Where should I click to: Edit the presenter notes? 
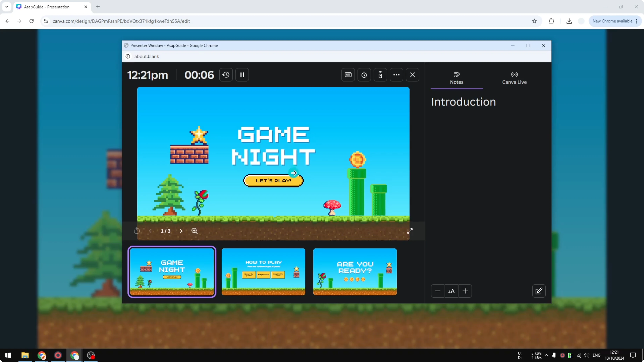tap(539, 291)
